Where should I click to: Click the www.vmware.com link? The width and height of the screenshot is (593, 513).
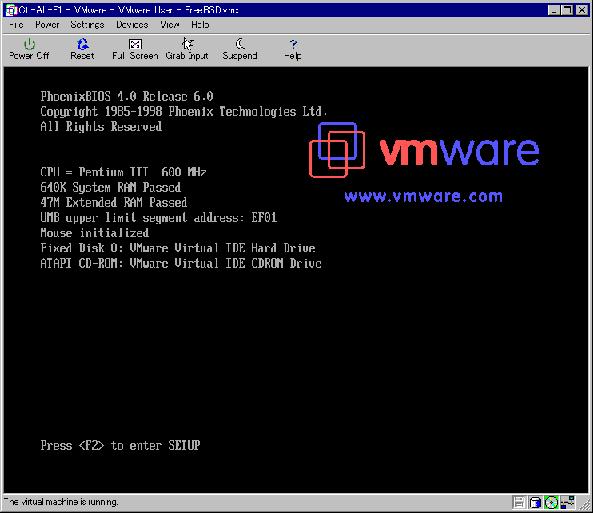(x=423, y=196)
